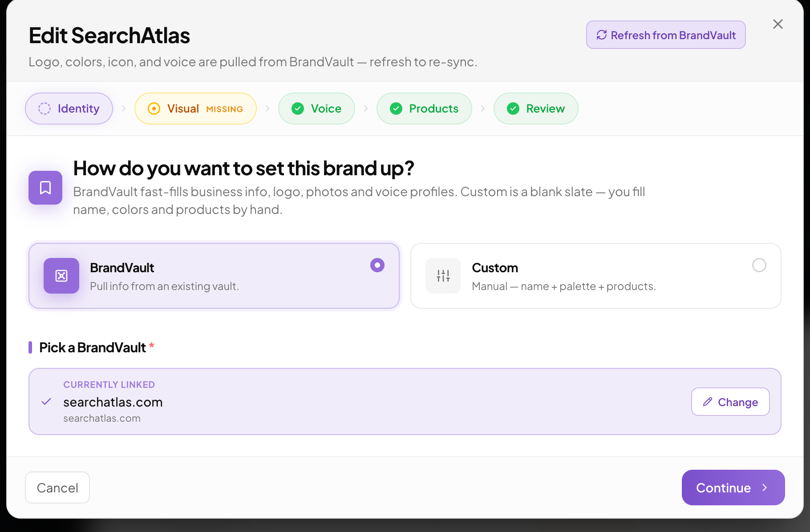Select the Custom radio button

(x=759, y=265)
